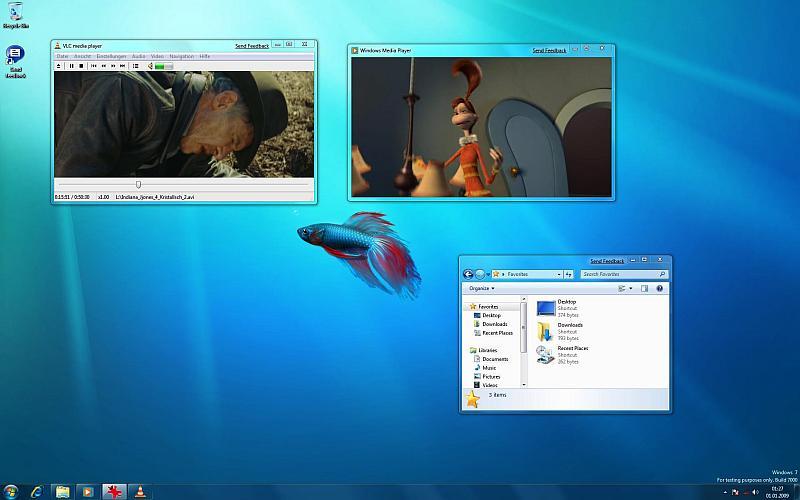Click Send Feedback link on VLC window

pyautogui.click(x=252, y=46)
